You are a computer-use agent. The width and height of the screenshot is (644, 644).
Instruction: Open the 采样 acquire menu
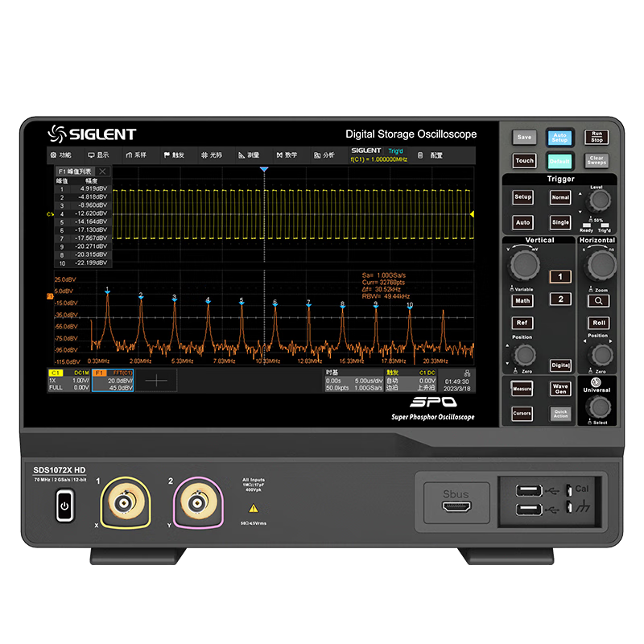136,155
